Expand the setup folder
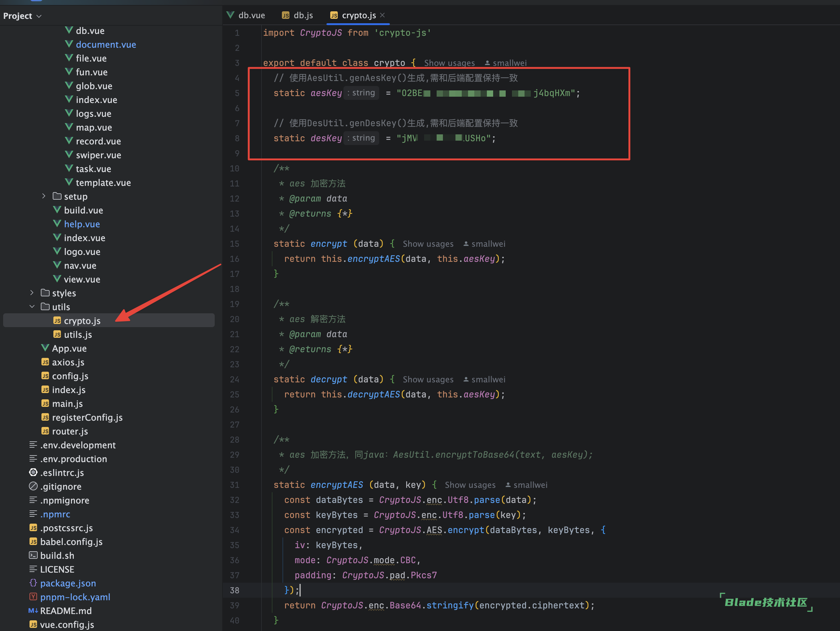This screenshot has width=840, height=631. 44,196
